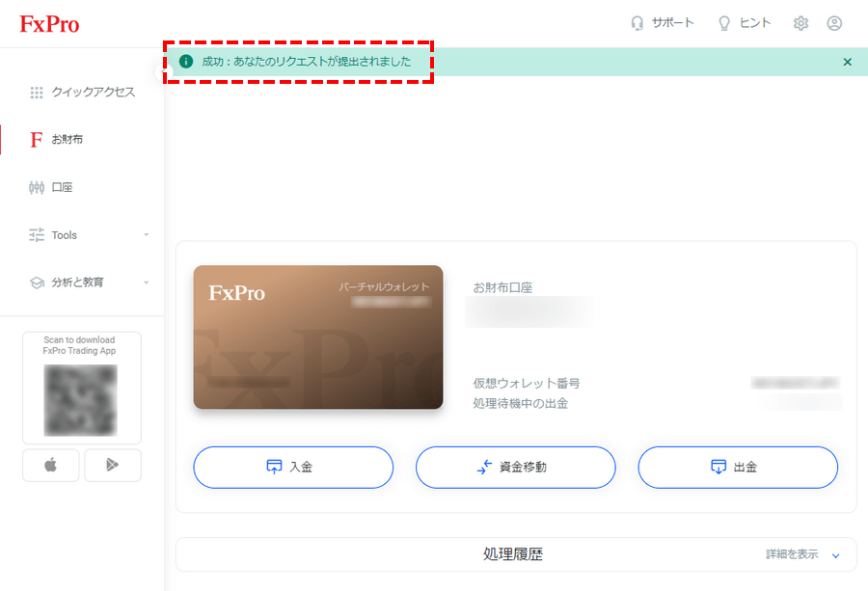Open the settings gear icon
This screenshot has height=591, width=868.
800,23
